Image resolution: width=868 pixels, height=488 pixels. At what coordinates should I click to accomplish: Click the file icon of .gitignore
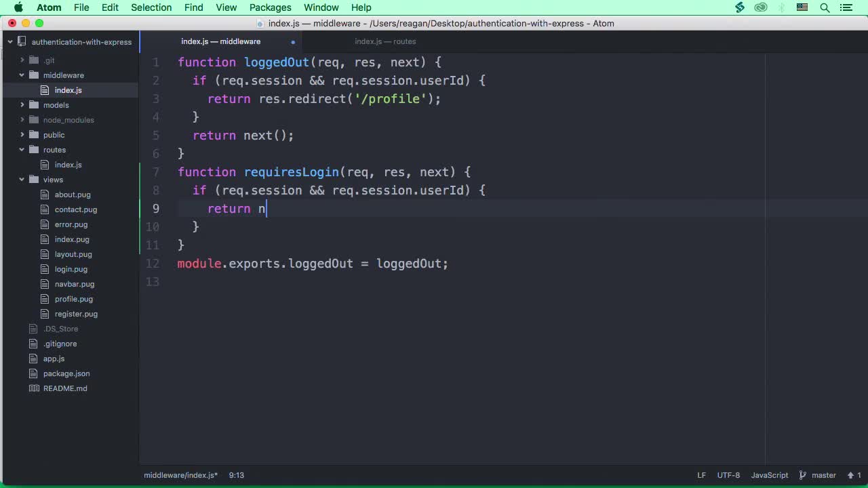tap(34, 344)
